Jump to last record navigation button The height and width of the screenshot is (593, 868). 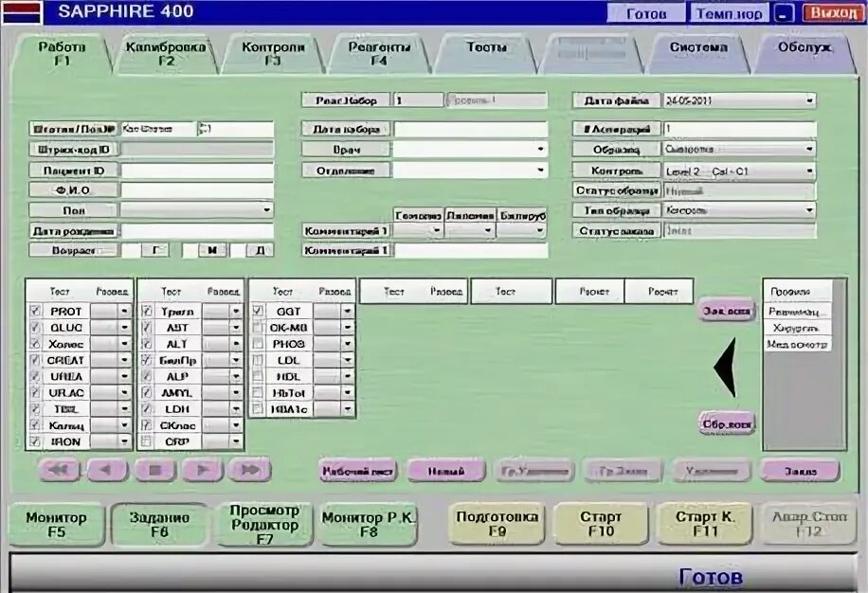(x=250, y=470)
